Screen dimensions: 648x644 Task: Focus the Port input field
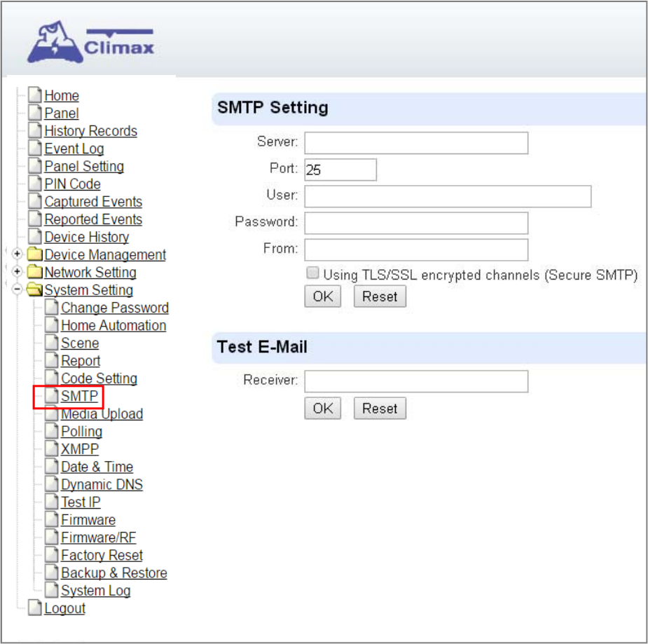tap(340, 170)
